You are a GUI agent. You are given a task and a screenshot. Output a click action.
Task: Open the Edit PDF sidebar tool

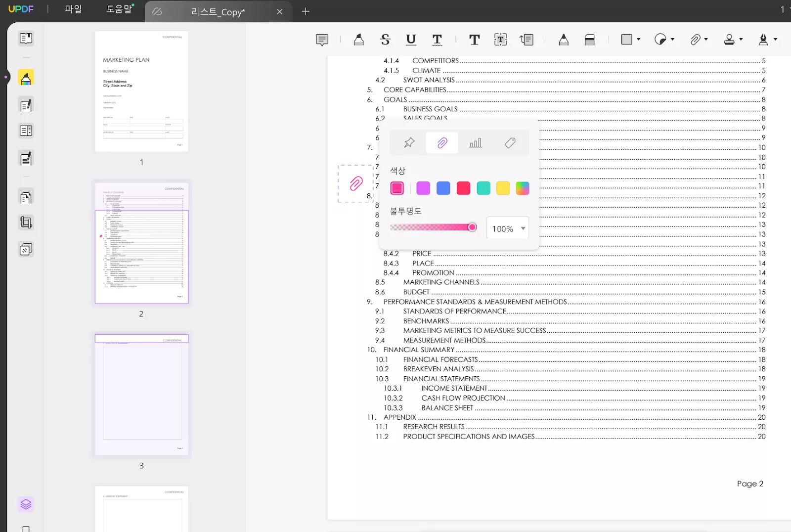26,105
